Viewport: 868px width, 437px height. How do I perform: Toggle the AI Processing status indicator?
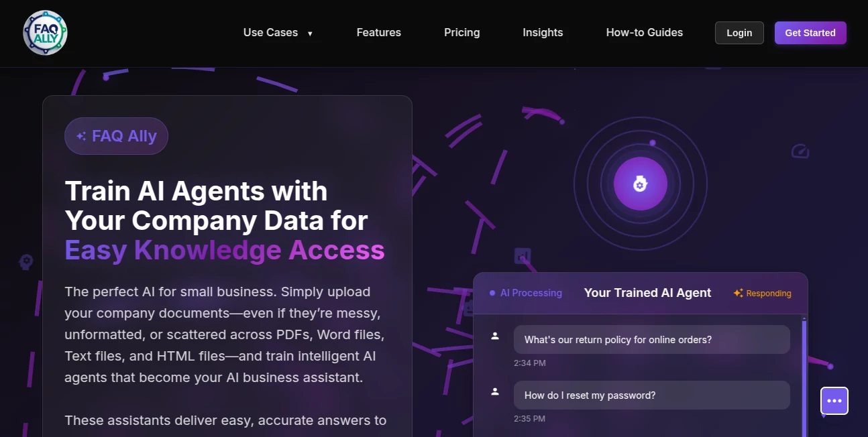(x=526, y=293)
